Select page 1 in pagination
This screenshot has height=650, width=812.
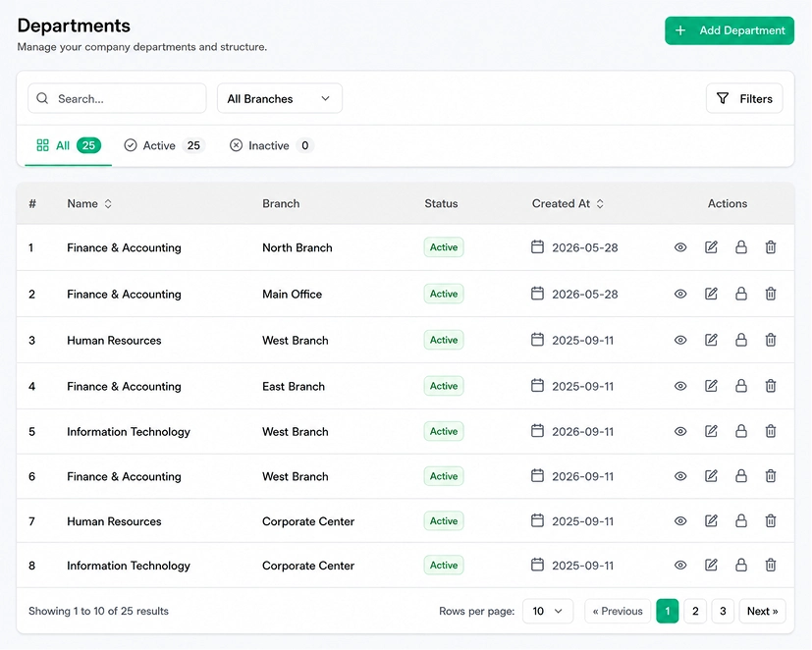click(667, 611)
